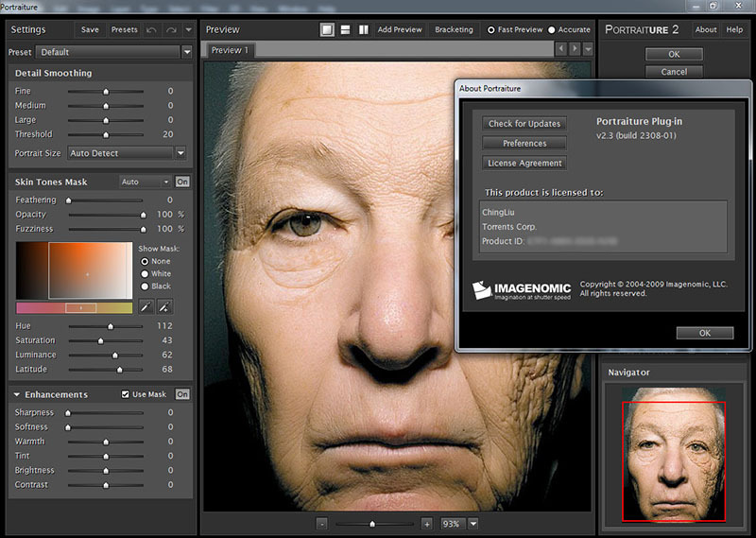Click the zoom slider handle below preview

point(372,524)
